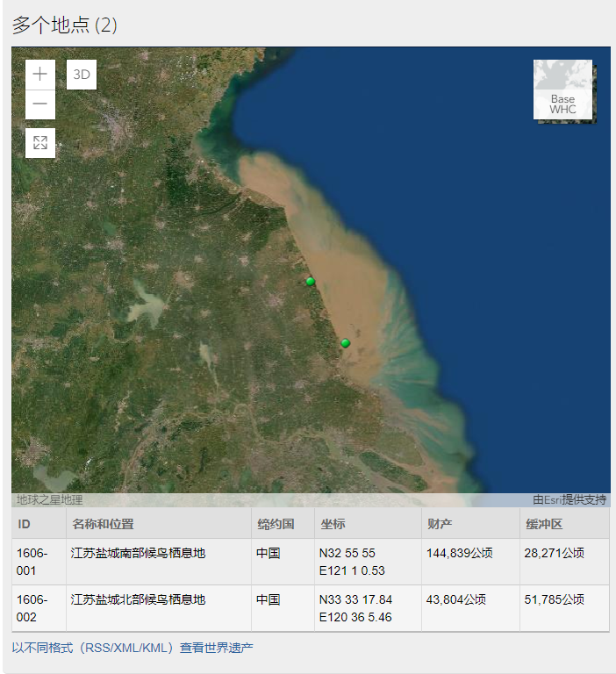This screenshot has height=674, width=616.
Task: Click the name 江苏盐城北部候鸟栖息地
Action: point(138,599)
